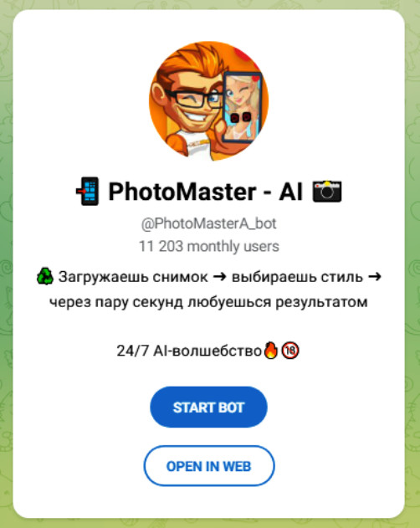Start the PhotoMaster bot

[209, 408]
